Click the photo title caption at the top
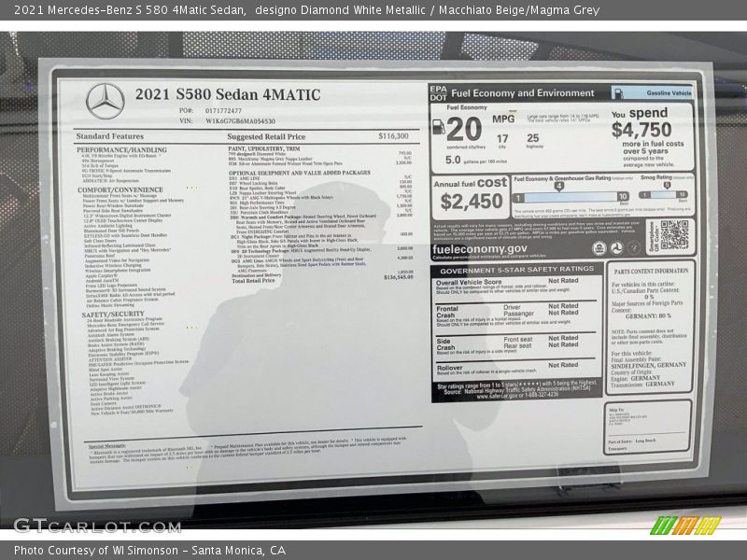This screenshot has width=747, height=560. pos(307,10)
